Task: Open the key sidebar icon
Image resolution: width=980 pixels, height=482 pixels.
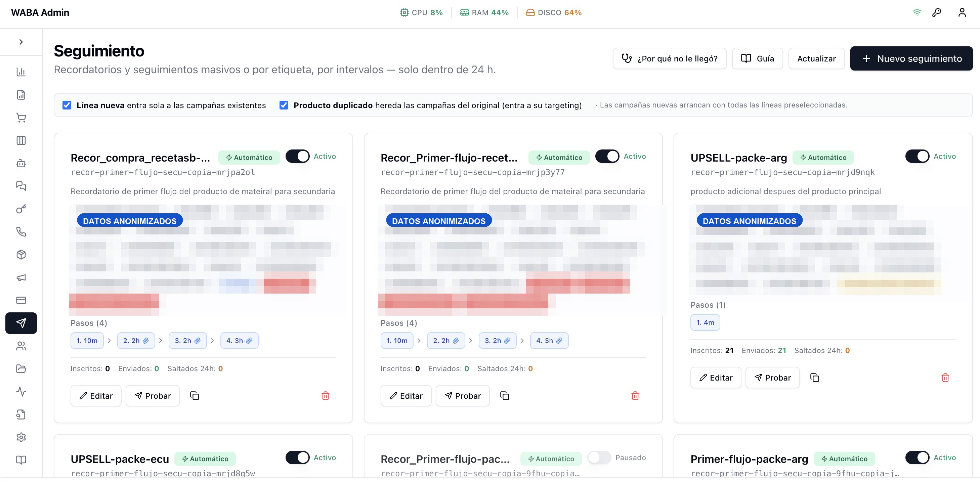Action: pyautogui.click(x=21, y=209)
